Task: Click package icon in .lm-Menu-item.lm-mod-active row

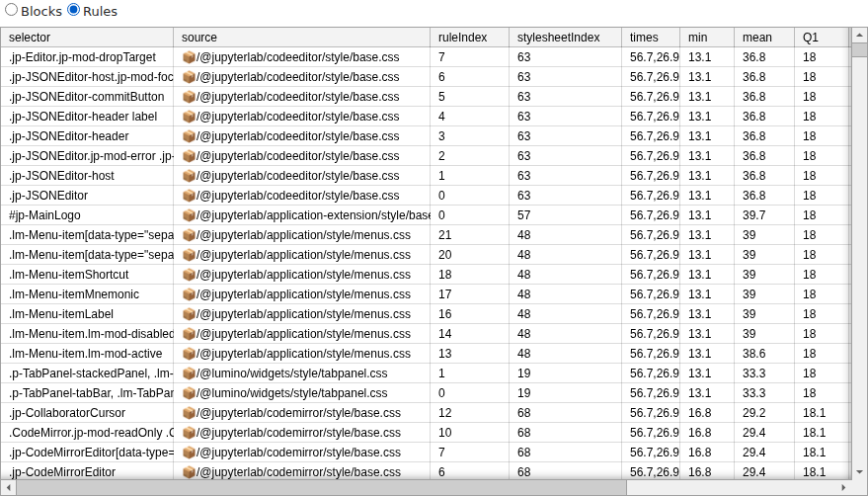Action: [x=189, y=354]
